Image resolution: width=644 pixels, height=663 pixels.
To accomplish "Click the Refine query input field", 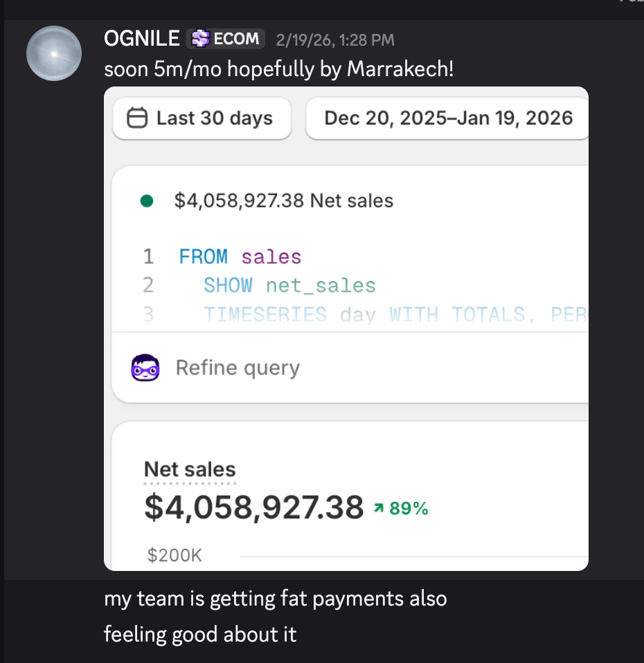I will 350,367.
